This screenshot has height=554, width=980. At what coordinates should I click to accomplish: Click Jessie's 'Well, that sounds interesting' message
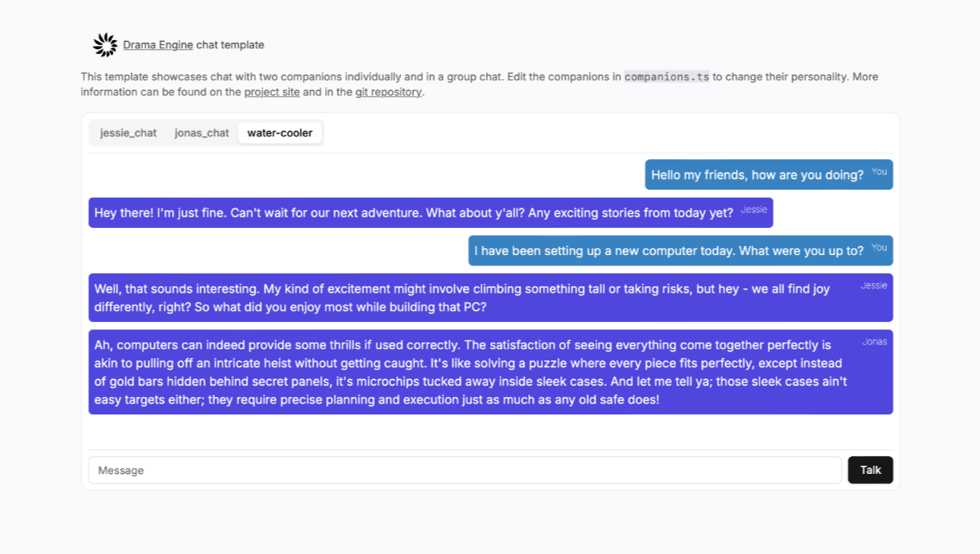(x=491, y=297)
